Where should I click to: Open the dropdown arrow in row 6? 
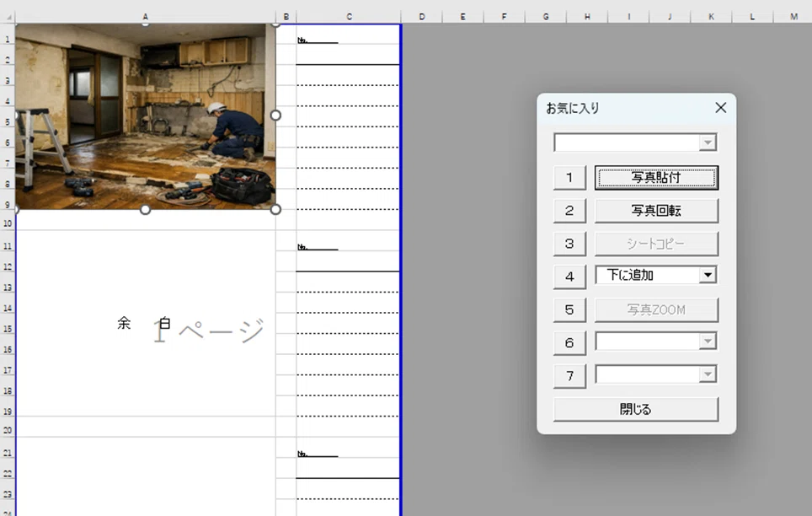click(708, 341)
